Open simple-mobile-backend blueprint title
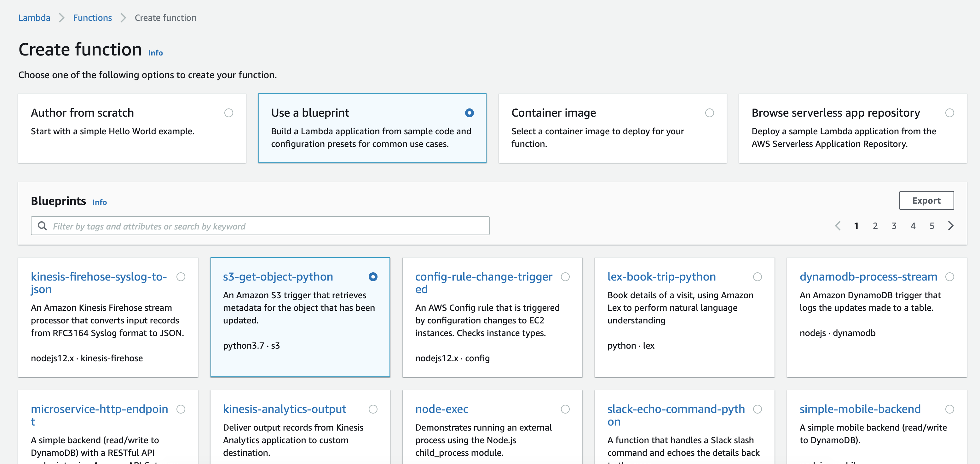The height and width of the screenshot is (464, 980). click(860, 409)
